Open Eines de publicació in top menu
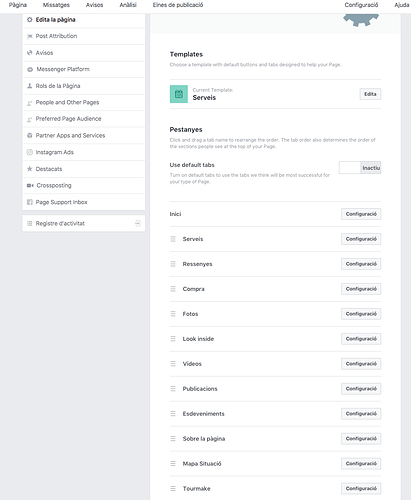The width and height of the screenshot is (411, 500). click(x=178, y=5)
